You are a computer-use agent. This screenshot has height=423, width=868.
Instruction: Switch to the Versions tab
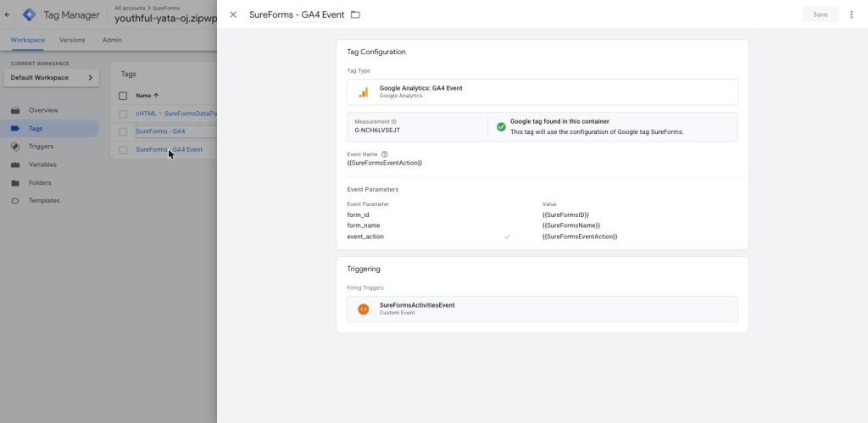(x=72, y=40)
